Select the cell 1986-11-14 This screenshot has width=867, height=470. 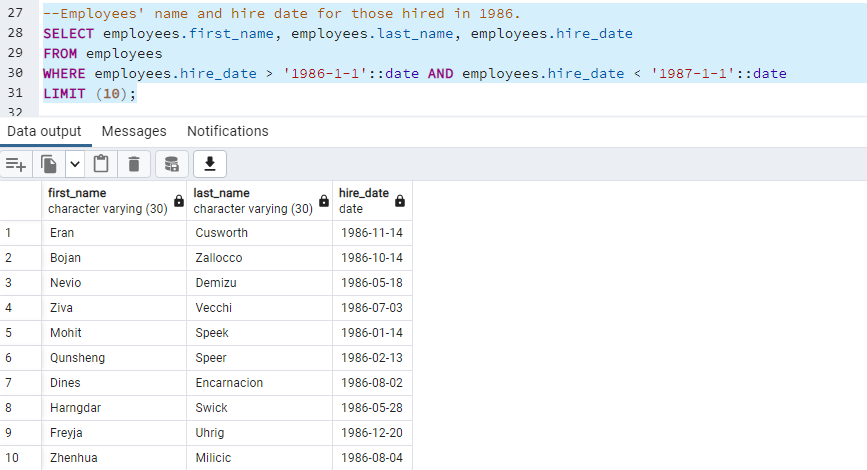(372, 233)
